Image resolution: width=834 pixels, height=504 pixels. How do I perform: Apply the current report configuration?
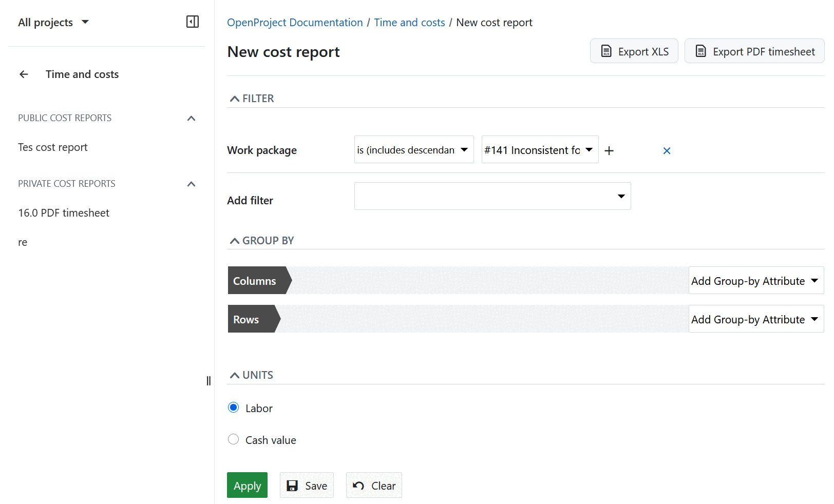click(247, 485)
